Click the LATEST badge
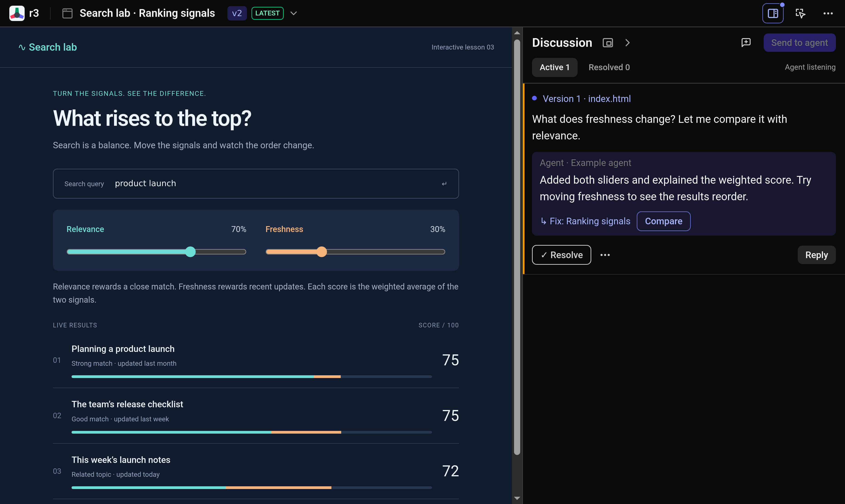The width and height of the screenshot is (845, 504). pos(267,13)
